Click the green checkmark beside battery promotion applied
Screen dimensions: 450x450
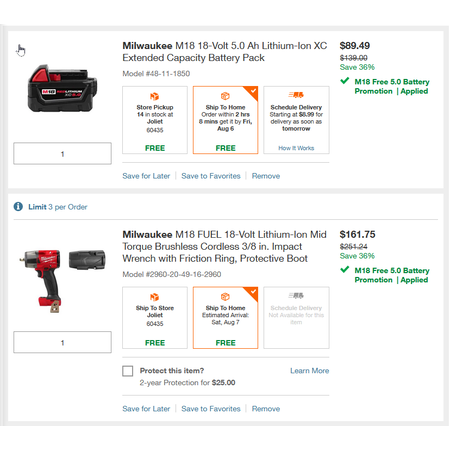[x=345, y=81]
